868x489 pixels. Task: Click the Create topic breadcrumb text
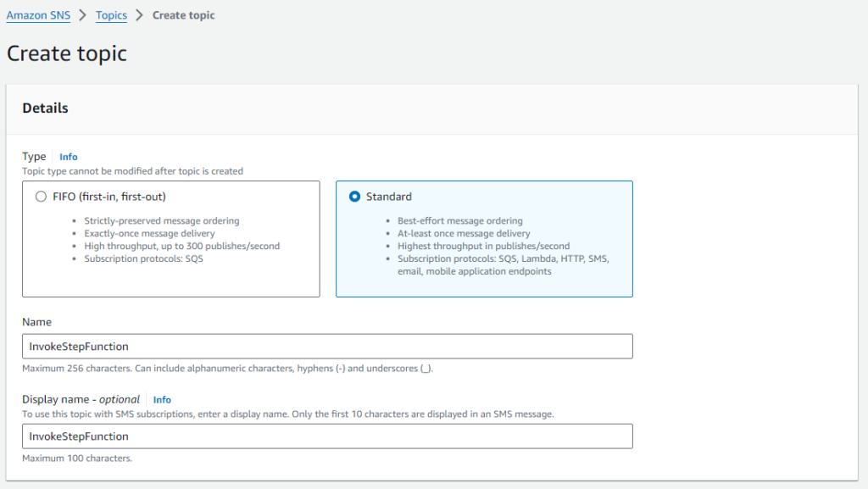(184, 15)
